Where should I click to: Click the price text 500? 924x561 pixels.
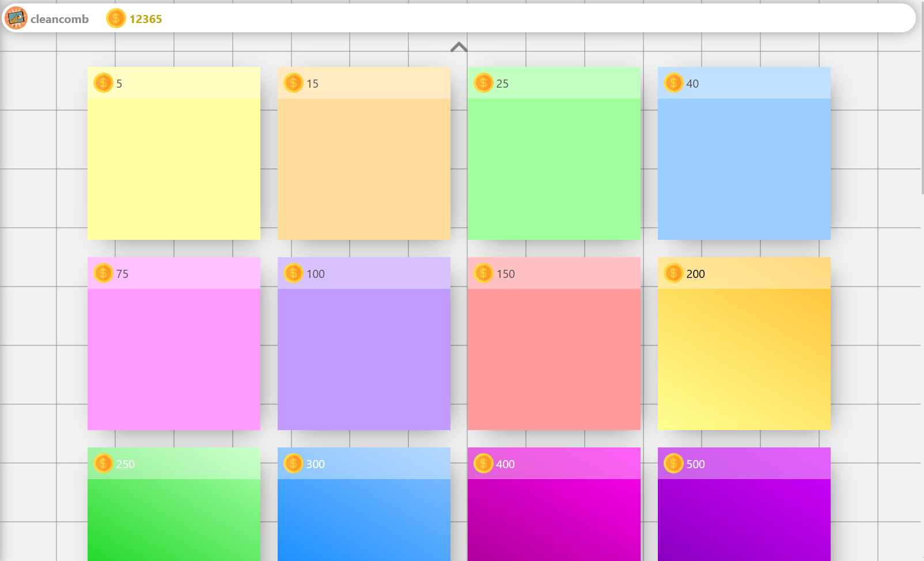[696, 464]
